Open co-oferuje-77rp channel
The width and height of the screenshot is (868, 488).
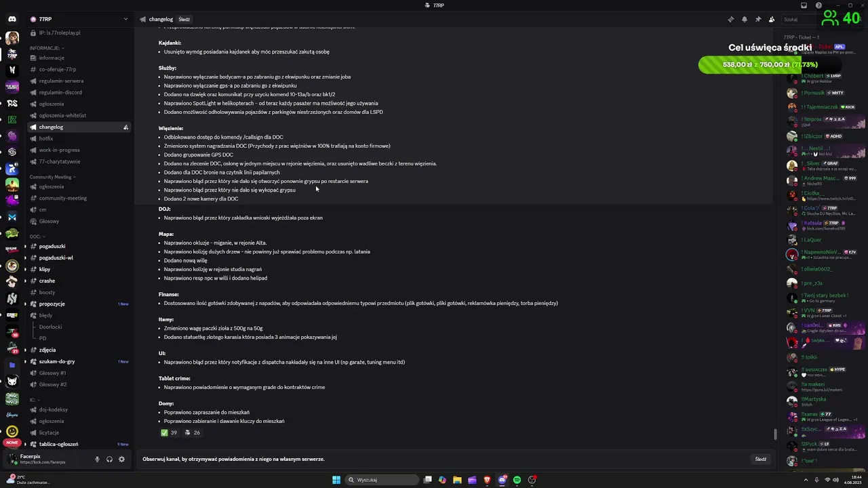coord(79,69)
